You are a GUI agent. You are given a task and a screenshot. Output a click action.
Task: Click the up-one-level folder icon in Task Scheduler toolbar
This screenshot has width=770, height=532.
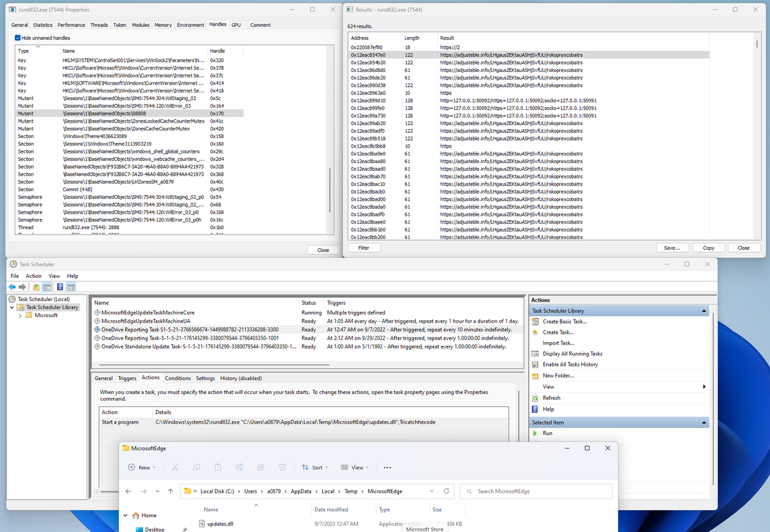(36, 287)
